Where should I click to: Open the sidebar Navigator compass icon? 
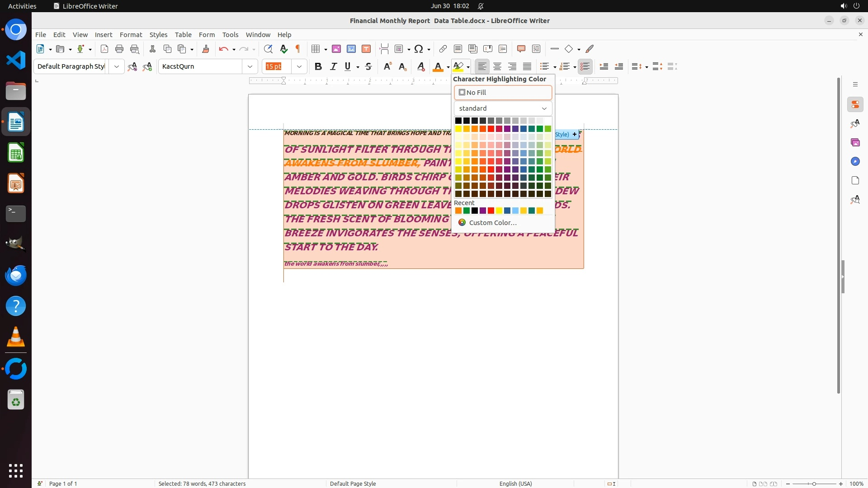pos(855,162)
